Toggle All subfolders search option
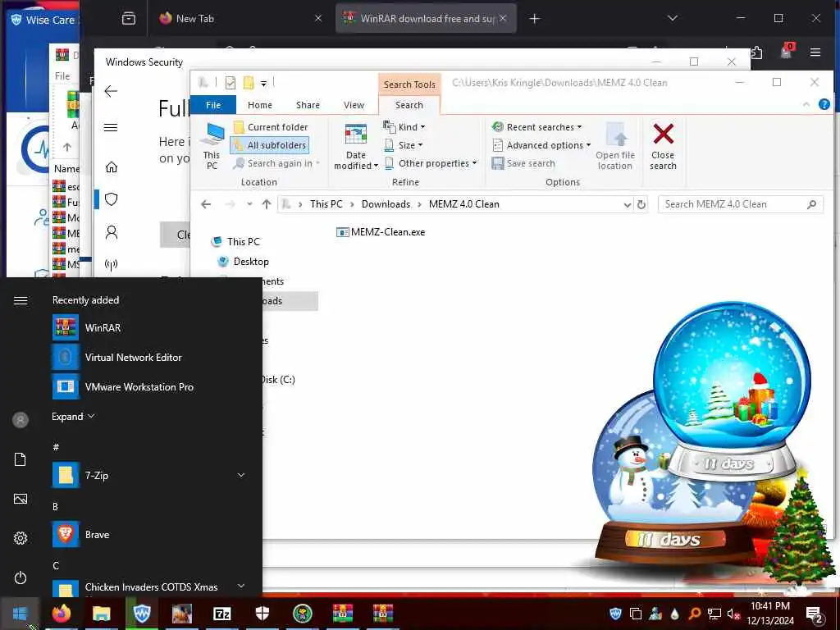 coord(270,145)
